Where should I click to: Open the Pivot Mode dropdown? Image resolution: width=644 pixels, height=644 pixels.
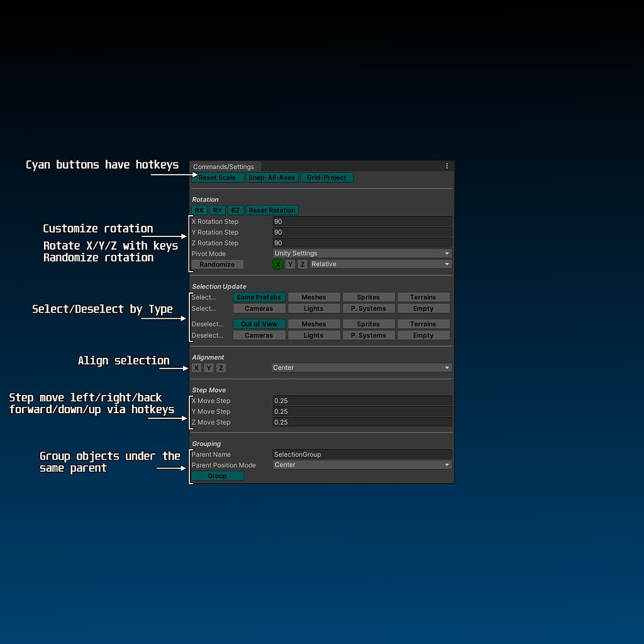pyautogui.click(x=362, y=253)
